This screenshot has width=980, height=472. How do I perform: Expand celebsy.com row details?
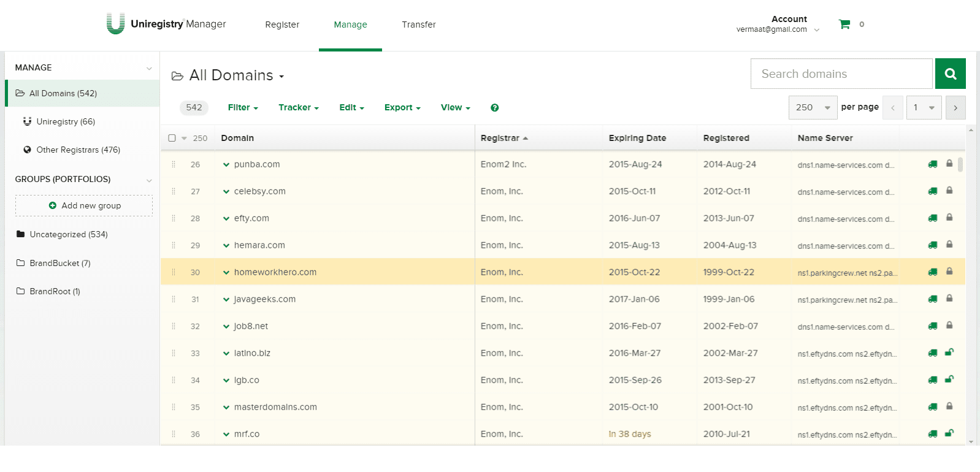point(226,192)
